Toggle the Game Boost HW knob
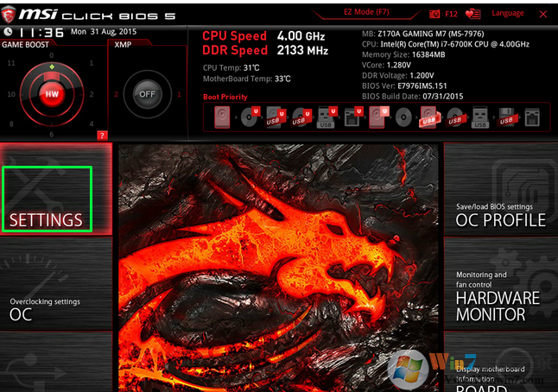Screen dimensions: 558x392 (50, 92)
